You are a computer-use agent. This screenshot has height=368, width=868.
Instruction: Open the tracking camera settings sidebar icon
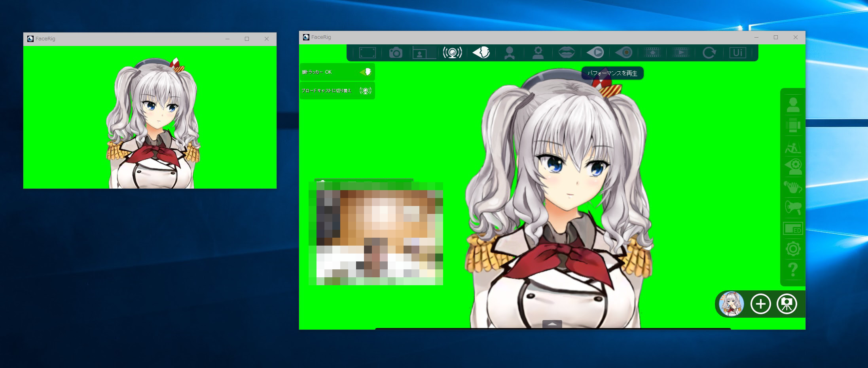click(x=793, y=166)
